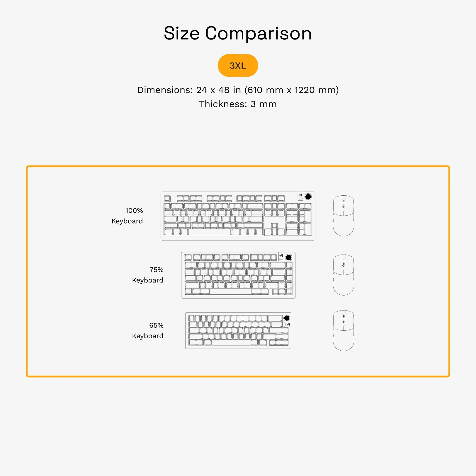Click the scroll wheel on the top mouse
Screen dimensions: 476x476
click(x=344, y=203)
